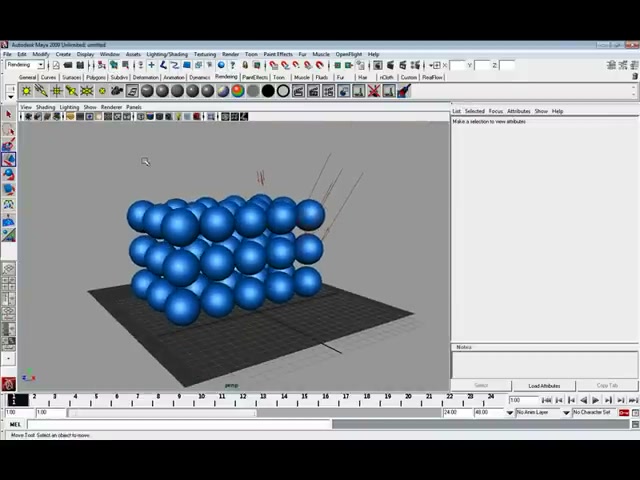This screenshot has height=480, width=640.
Task: Click the range slider bar below the timeline
Action: tap(162, 413)
